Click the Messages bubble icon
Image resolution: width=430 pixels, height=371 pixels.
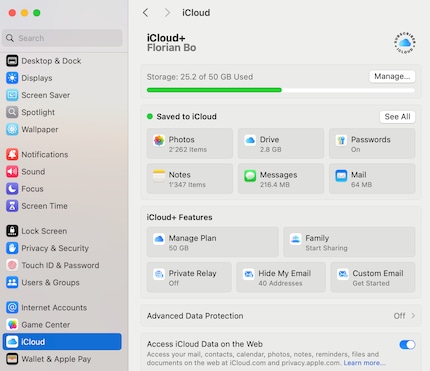click(250, 176)
